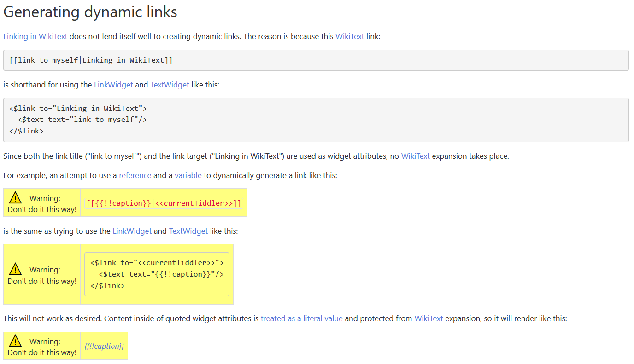Open LinkWidget link in 'is shorthand for' sentence
The image size is (634, 364).
pyautogui.click(x=113, y=85)
